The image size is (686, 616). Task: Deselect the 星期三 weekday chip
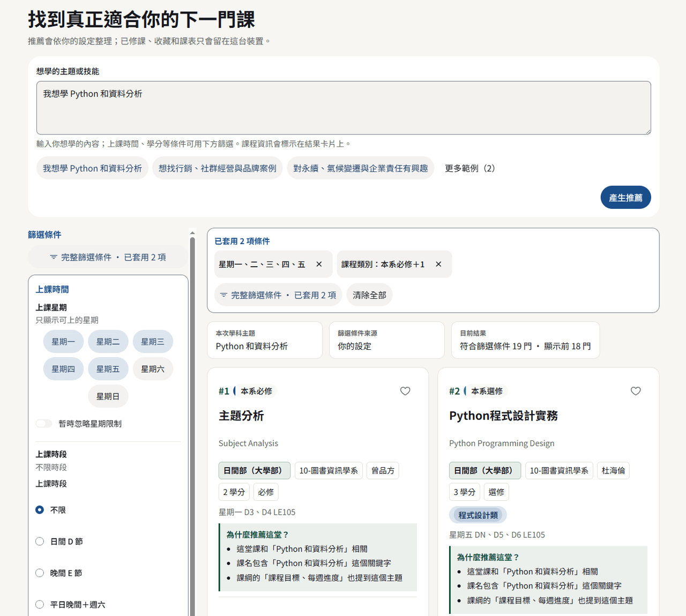(x=153, y=342)
